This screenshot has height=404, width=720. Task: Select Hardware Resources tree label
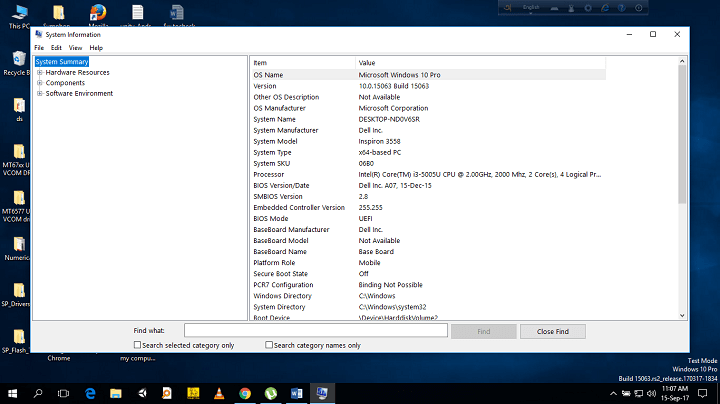pyautogui.click(x=78, y=73)
